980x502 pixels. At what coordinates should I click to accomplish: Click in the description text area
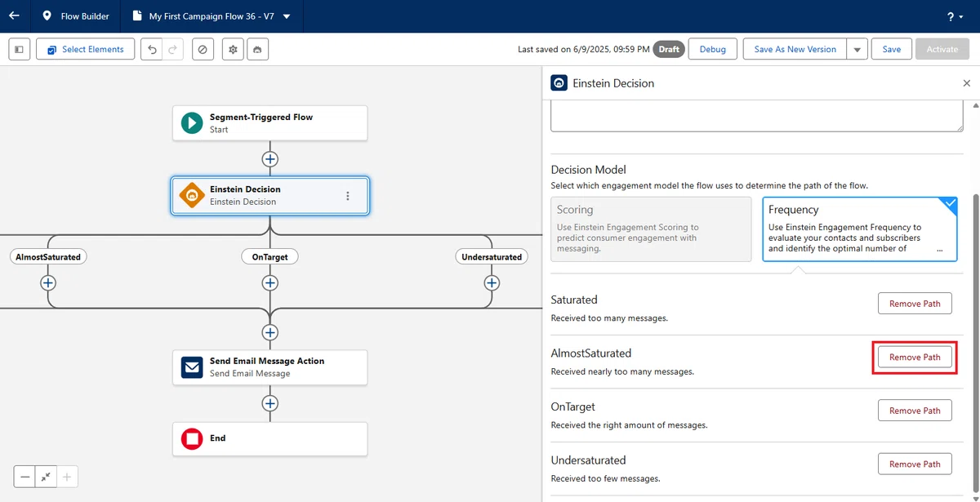coord(757,116)
